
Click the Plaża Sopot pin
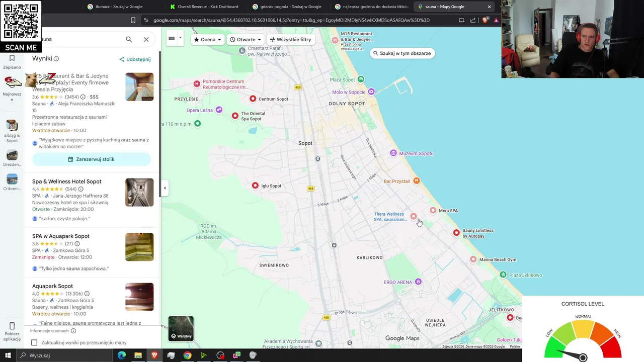[x=361, y=79]
